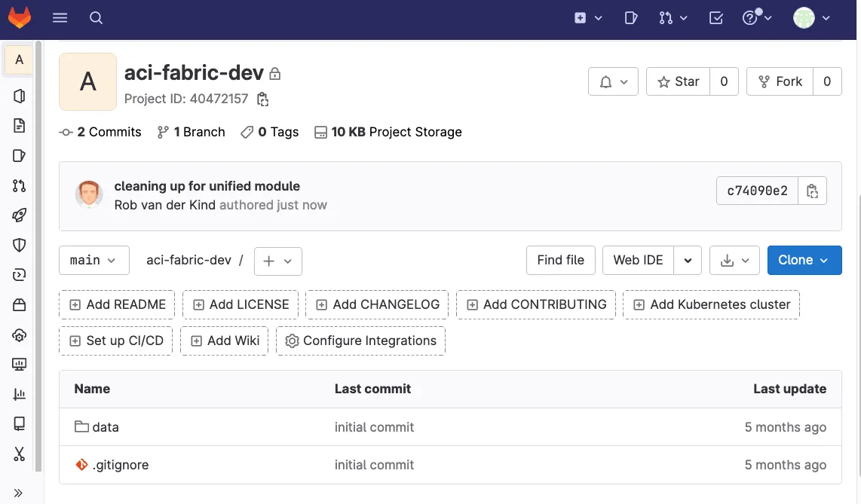861x504 pixels.
Task: Open the Deployments rocket icon in sidebar
Action: pyautogui.click(x=20, y=215)
